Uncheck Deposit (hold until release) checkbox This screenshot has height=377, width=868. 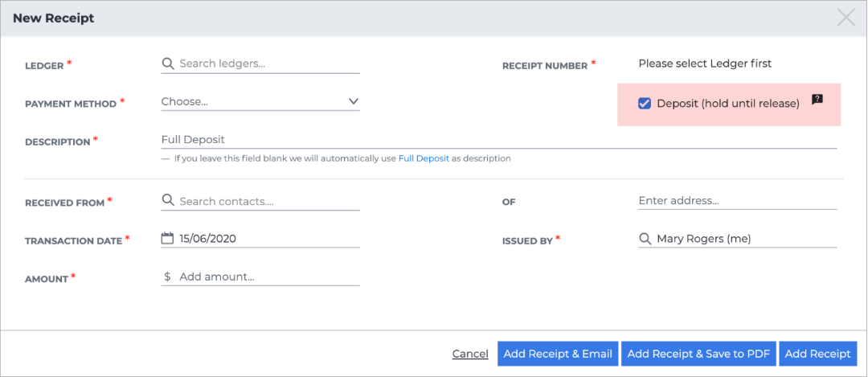click(x=645, y=104)
